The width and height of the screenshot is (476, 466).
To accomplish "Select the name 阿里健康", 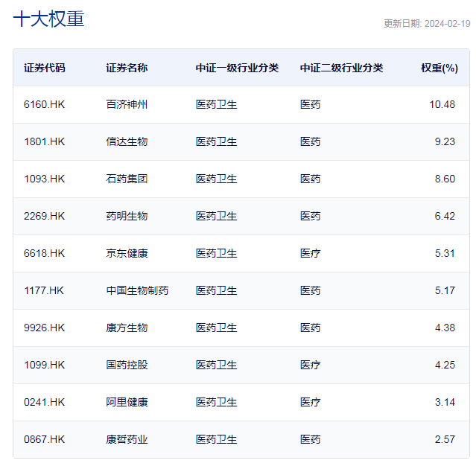I will tap(127, 402).
